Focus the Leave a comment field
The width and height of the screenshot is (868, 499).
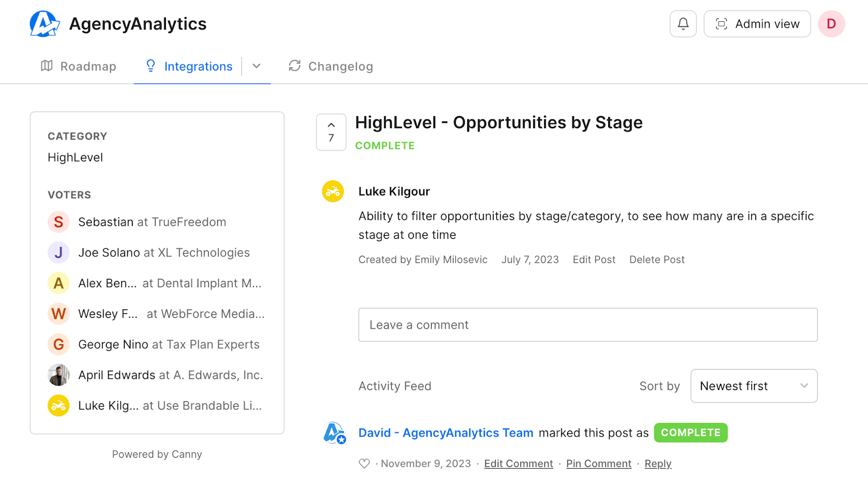point(588,325)
